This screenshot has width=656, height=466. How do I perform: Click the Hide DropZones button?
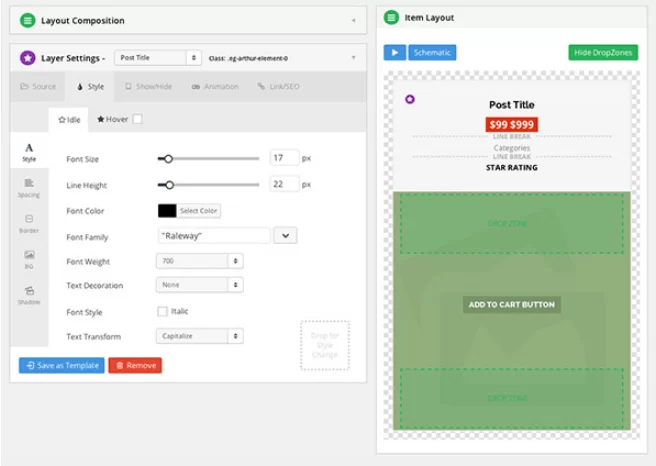603,52
